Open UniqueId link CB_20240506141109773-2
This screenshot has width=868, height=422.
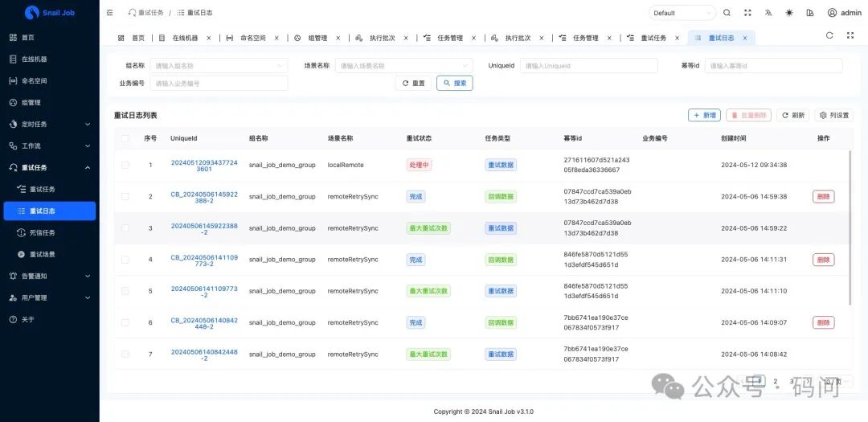coord(204,260)
